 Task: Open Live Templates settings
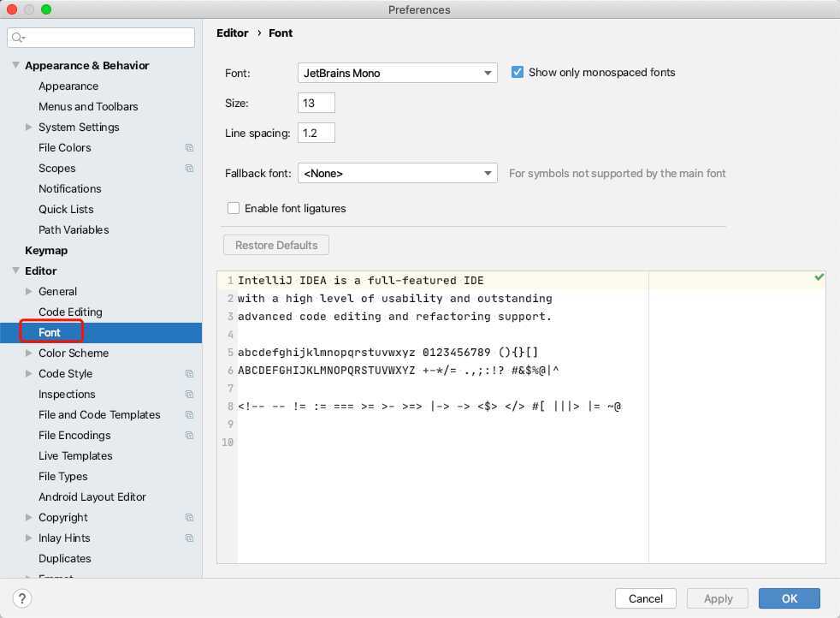75,455
